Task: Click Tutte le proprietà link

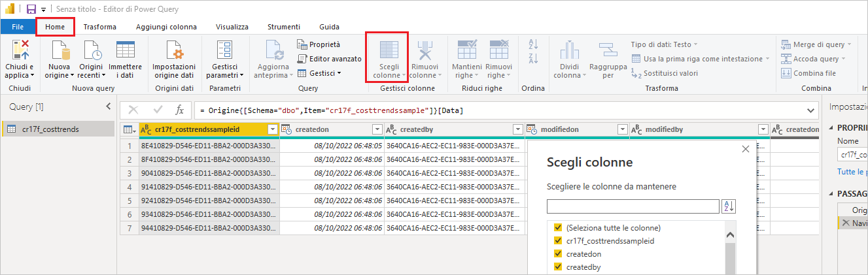Action: point(852,171)
